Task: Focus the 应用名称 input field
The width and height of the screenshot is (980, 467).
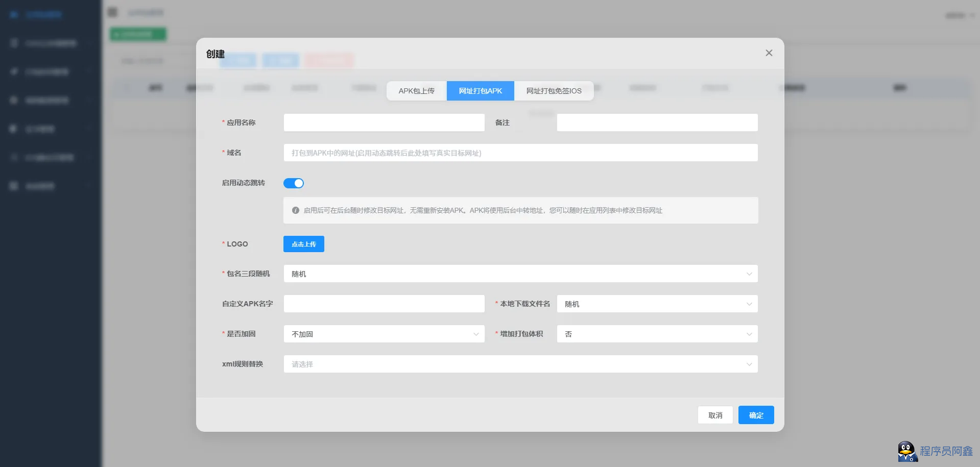Action: coord(384,122)
